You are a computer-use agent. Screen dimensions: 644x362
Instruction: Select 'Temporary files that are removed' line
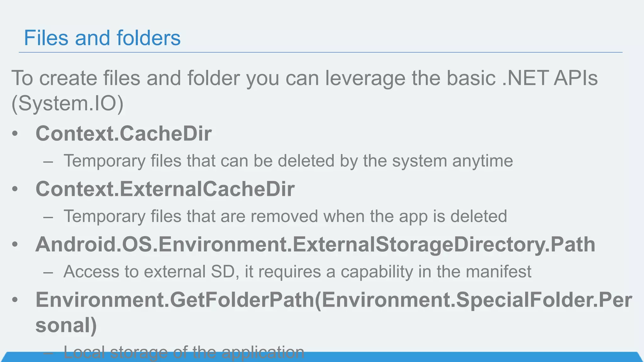[285, 216]
